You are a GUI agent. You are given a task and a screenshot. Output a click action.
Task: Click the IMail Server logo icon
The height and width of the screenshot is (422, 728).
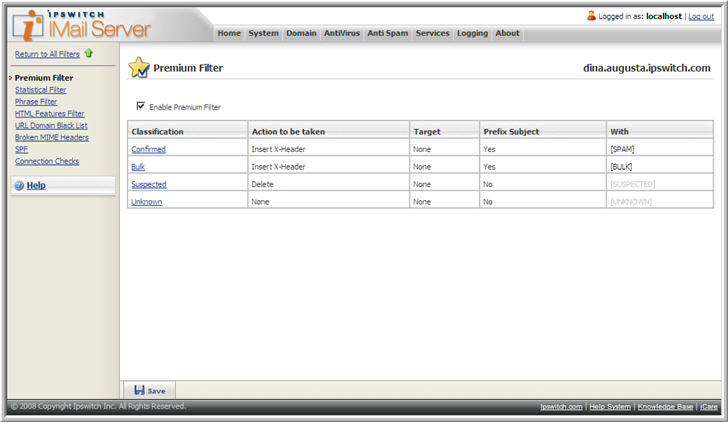[28, 26]
